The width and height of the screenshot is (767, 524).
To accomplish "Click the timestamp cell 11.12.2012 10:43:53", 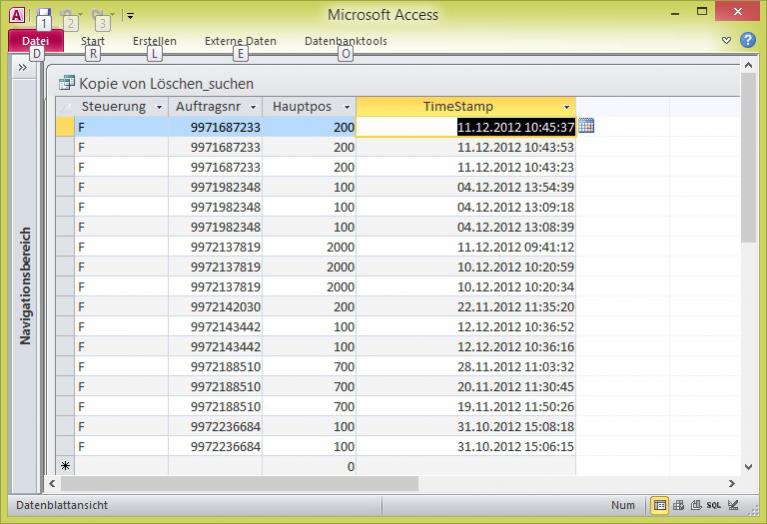I will coord(466,147).
